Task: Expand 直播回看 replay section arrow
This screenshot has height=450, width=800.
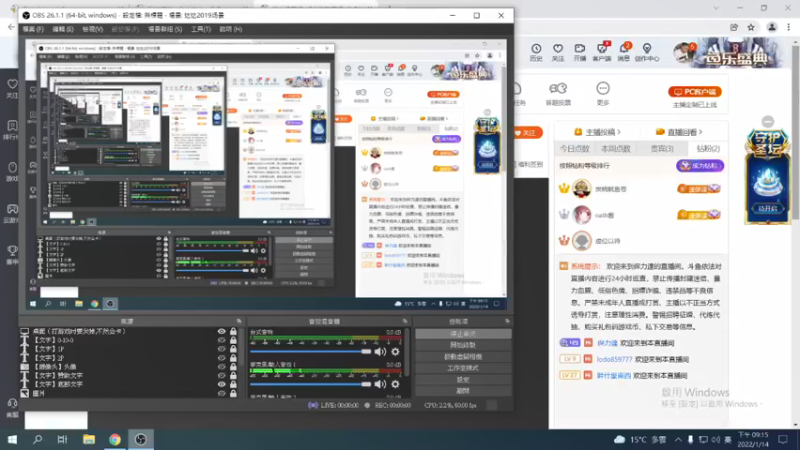Action: pos(701,132)
